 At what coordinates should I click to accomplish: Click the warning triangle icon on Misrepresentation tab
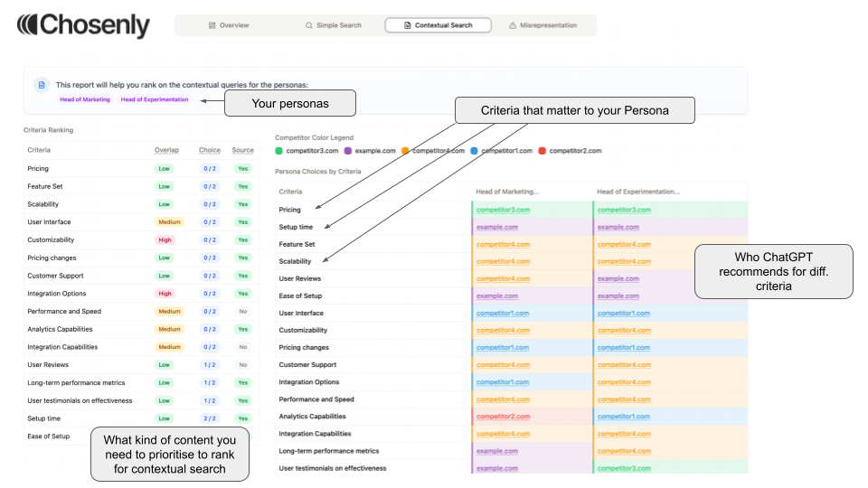coord(513,25)
